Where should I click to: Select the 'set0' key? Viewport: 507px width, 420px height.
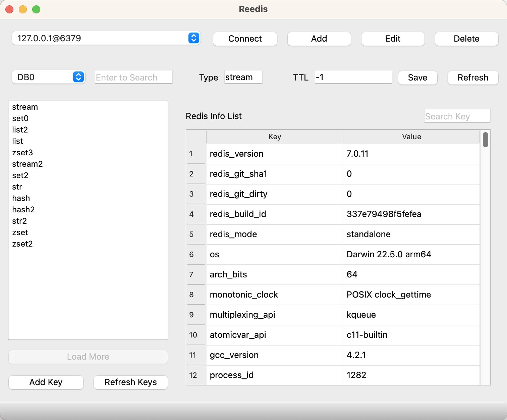click(x=88, y=118)
